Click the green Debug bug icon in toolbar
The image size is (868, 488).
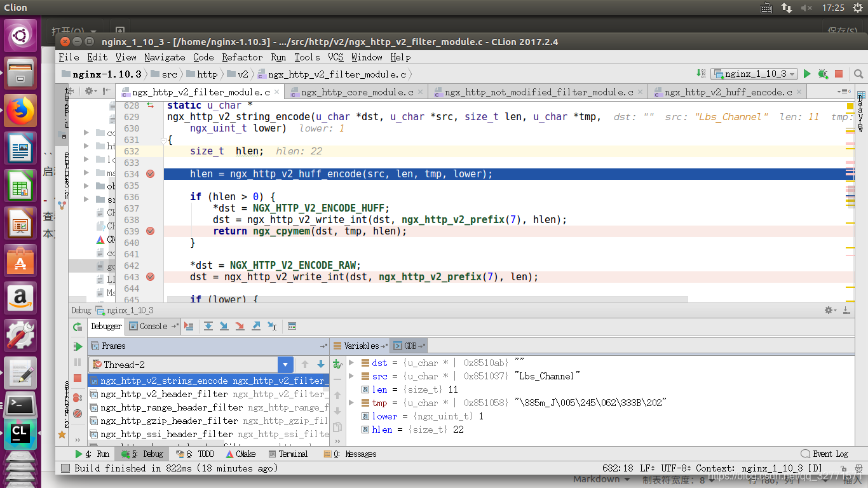coord(823,74)
